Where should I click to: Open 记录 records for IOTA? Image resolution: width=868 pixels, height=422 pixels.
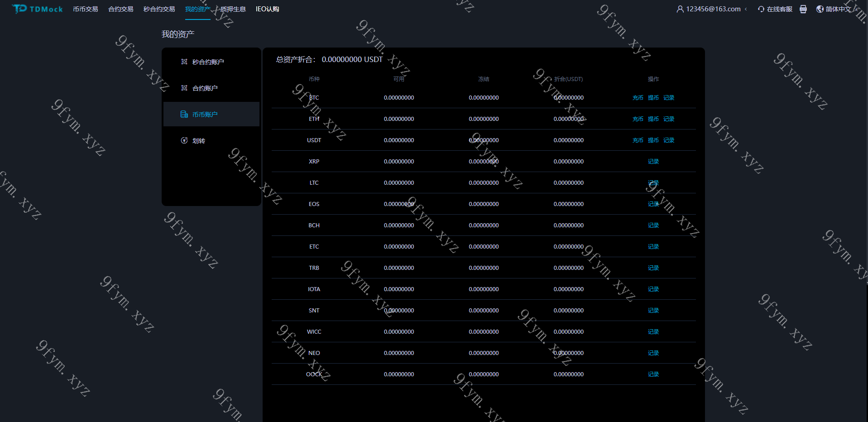tap(653, 289)
